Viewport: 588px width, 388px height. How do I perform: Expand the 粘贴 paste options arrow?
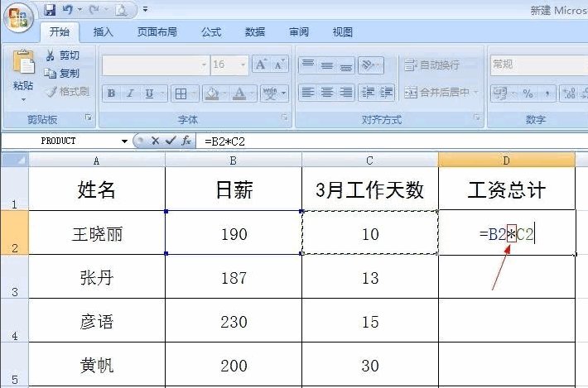(23, 99)
